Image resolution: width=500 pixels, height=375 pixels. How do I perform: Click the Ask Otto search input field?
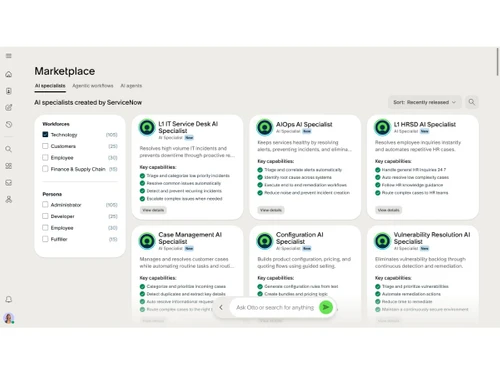(x=275, y=307)
